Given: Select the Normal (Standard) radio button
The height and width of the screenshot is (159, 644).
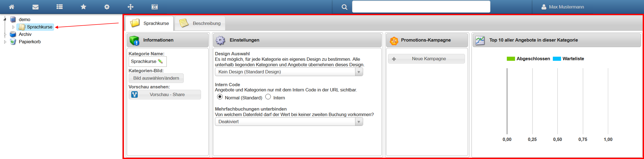Looking at the screenshot, I should [220, 97].
